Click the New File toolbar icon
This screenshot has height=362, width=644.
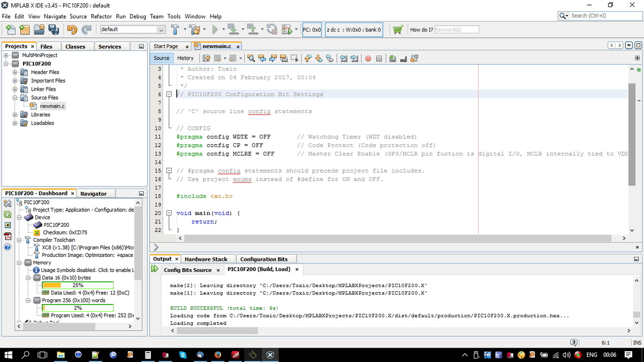click(10, 29)
